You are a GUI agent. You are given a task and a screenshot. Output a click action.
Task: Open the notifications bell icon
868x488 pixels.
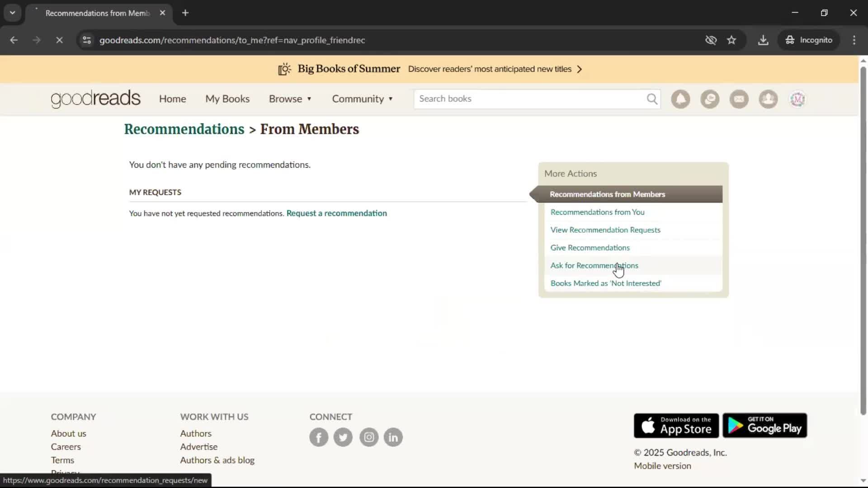680,99
